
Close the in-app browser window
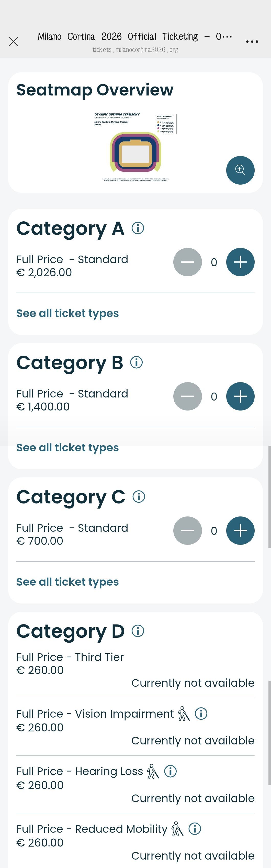(x=14, y=41)
